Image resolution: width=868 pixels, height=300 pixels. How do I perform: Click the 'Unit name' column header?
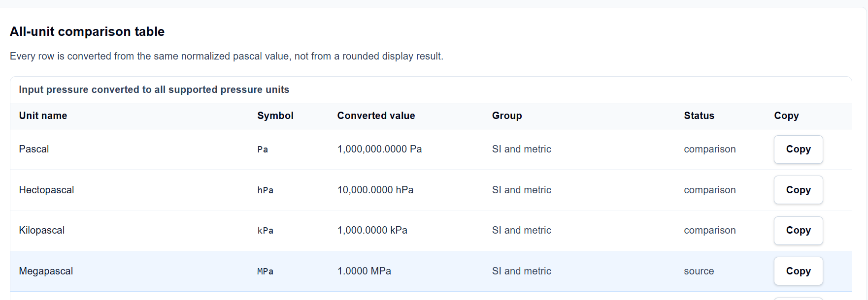pos(43,116)
